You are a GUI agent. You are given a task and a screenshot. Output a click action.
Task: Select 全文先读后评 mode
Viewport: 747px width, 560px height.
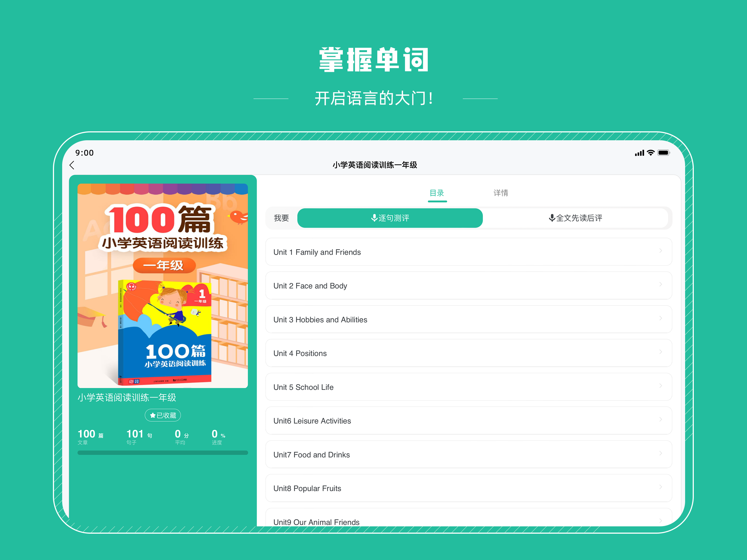click(575, 218)
